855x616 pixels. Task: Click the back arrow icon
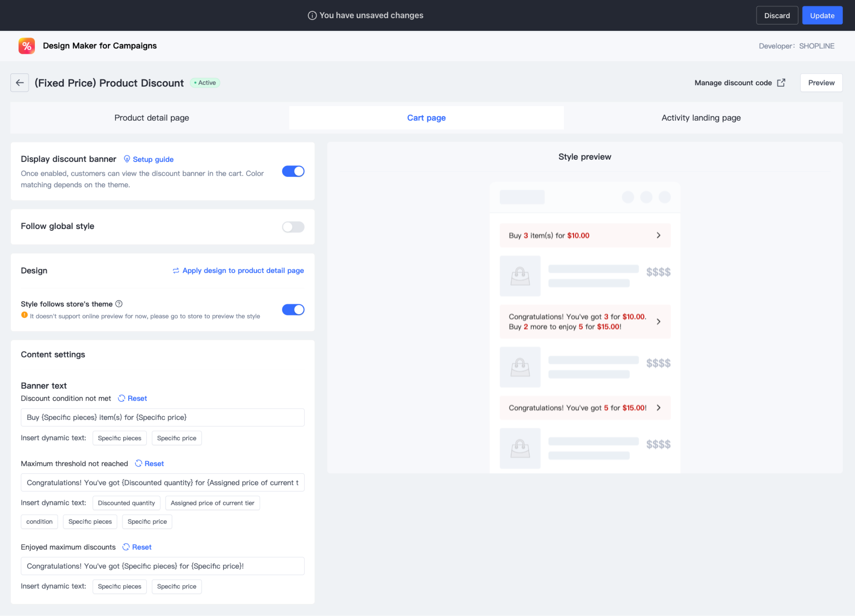[x=19, y=82]
